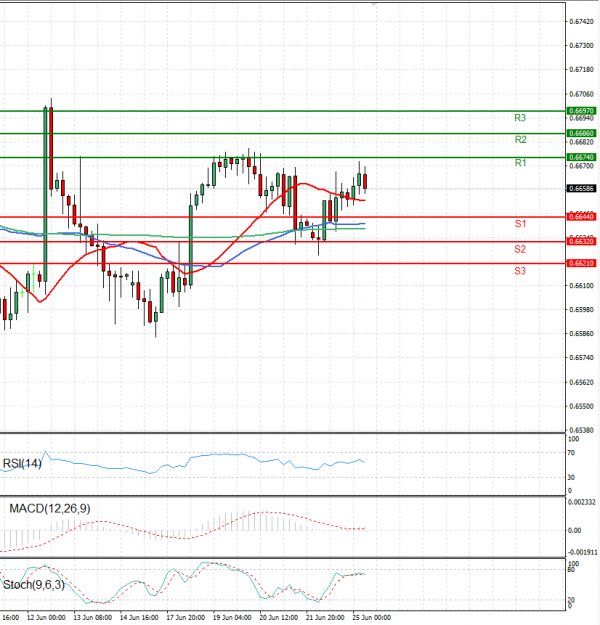
Task: Click the 0.67060 price axis value
Action: coord(582,94)
